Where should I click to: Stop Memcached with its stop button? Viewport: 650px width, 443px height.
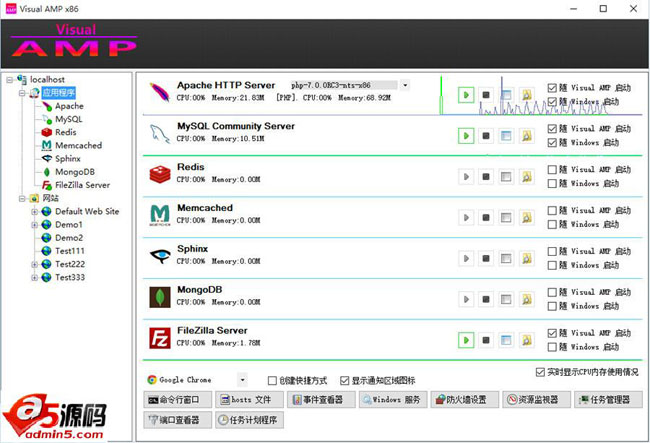[x=486, y=217]
